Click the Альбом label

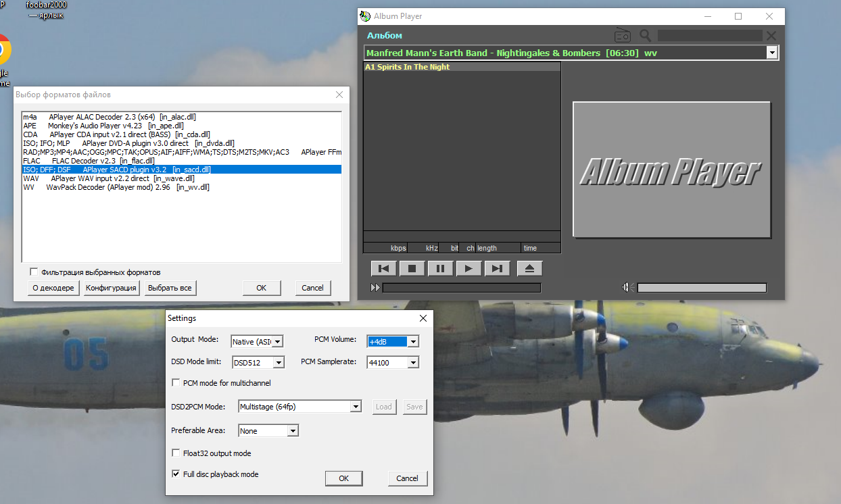[x=385, y=35]
